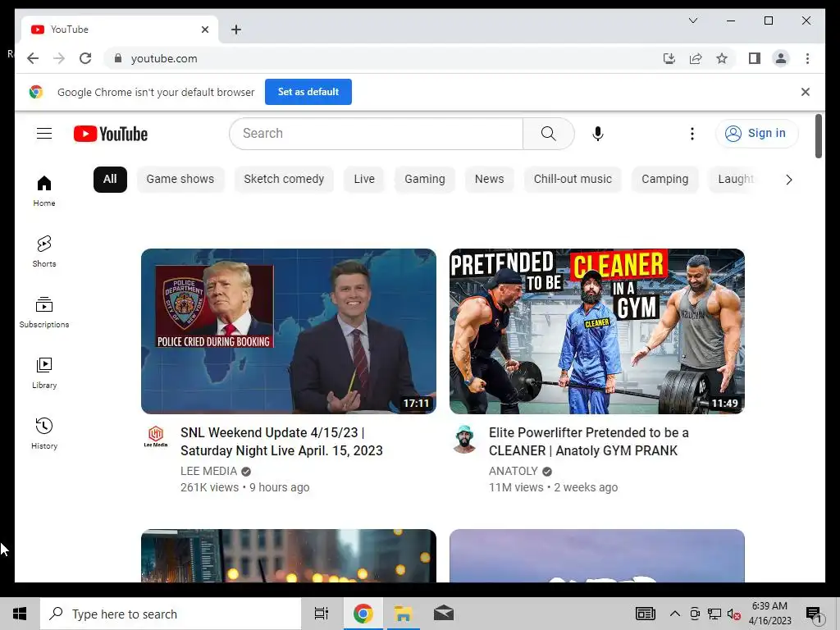840x630 pixels.
Task: Open File Explorer from taskbar
Action: point(403,614)
